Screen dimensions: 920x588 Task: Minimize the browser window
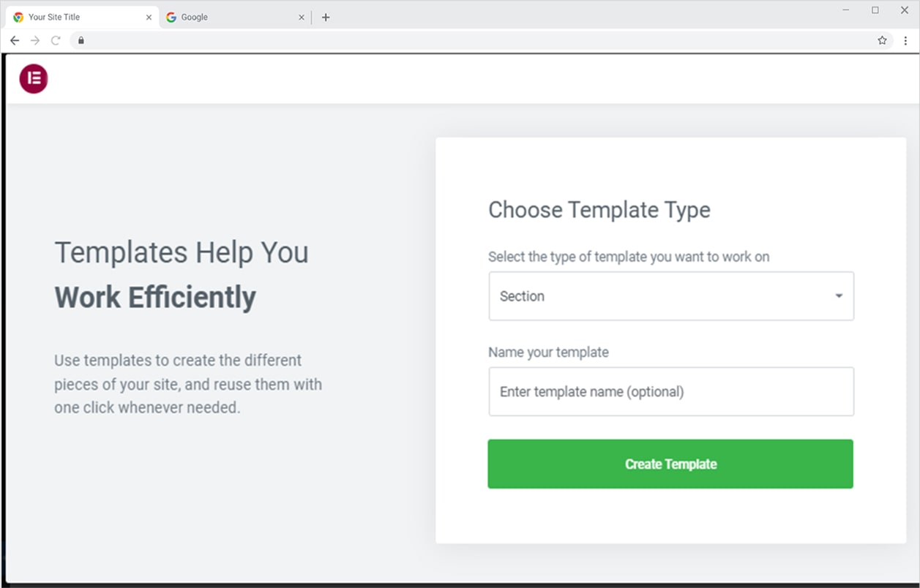[x=846, y=10]
